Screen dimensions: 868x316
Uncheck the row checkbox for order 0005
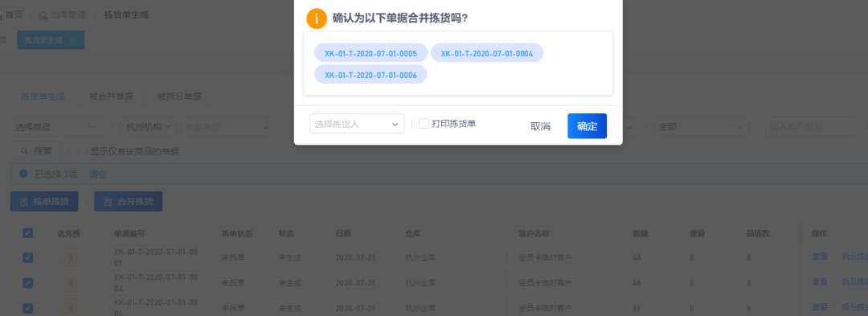point(27,257)
